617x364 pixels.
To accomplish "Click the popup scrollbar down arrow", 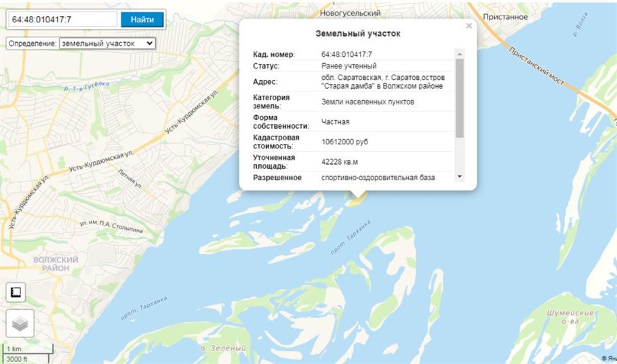I will pyautogui.click(x=460, y=176).
